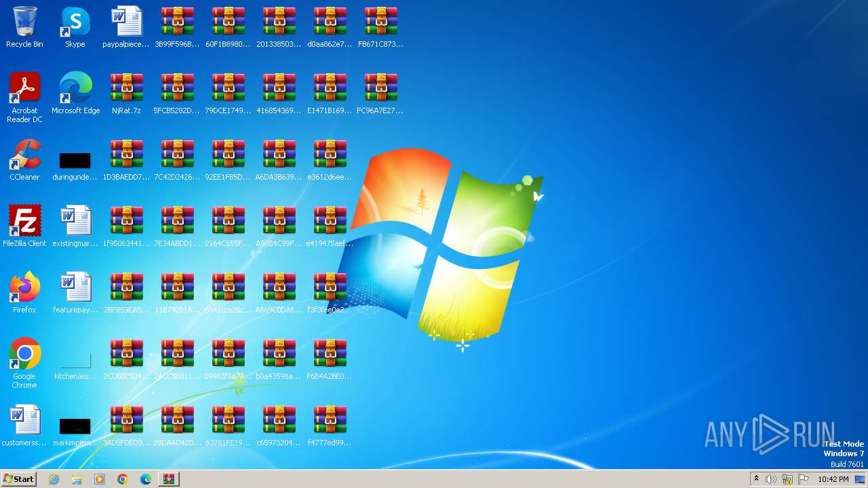Open the WinRAR taskbar button
Viewport: 868px width, 488px height.
pyautogui.click(x=168, y=479)
